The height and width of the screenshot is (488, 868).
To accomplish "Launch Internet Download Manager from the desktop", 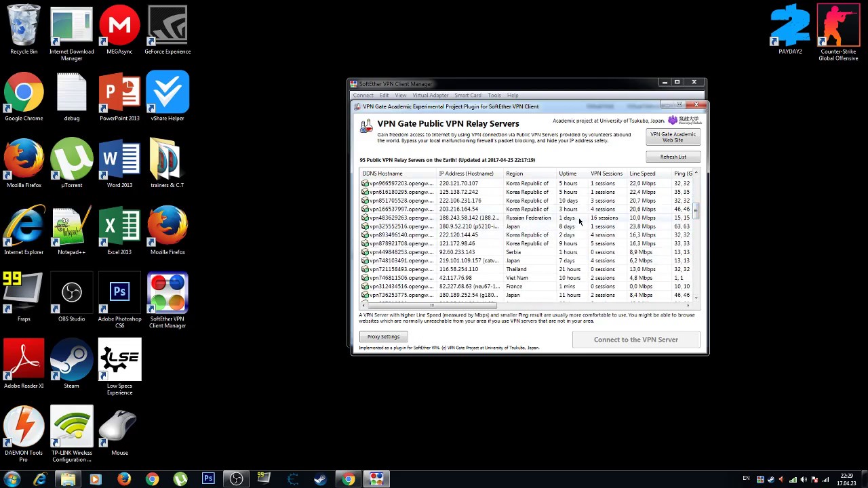I will click(x=71, y=33).
